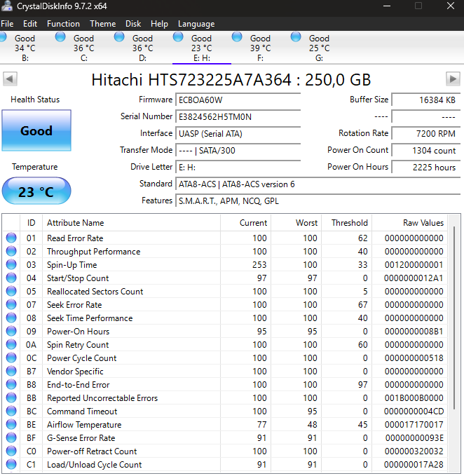The image size is (464, 476).
Task: Click the Standard field ATA8-ACS
Action: [318, 184]
